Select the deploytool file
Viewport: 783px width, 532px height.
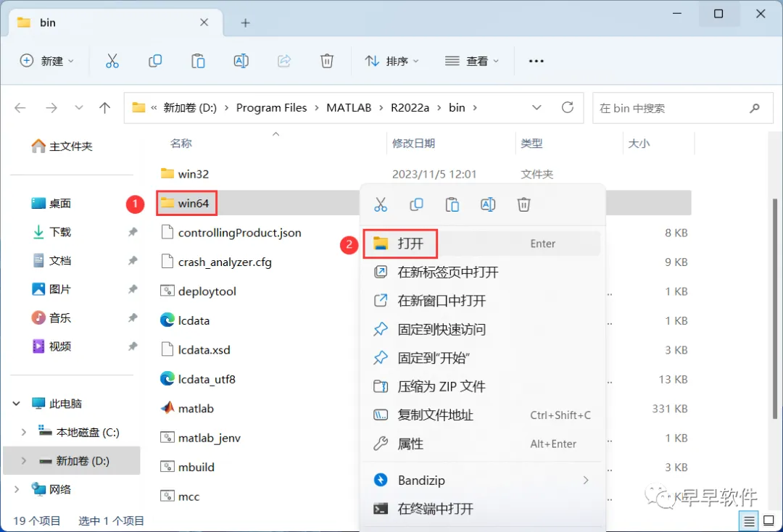coord(198,291)
